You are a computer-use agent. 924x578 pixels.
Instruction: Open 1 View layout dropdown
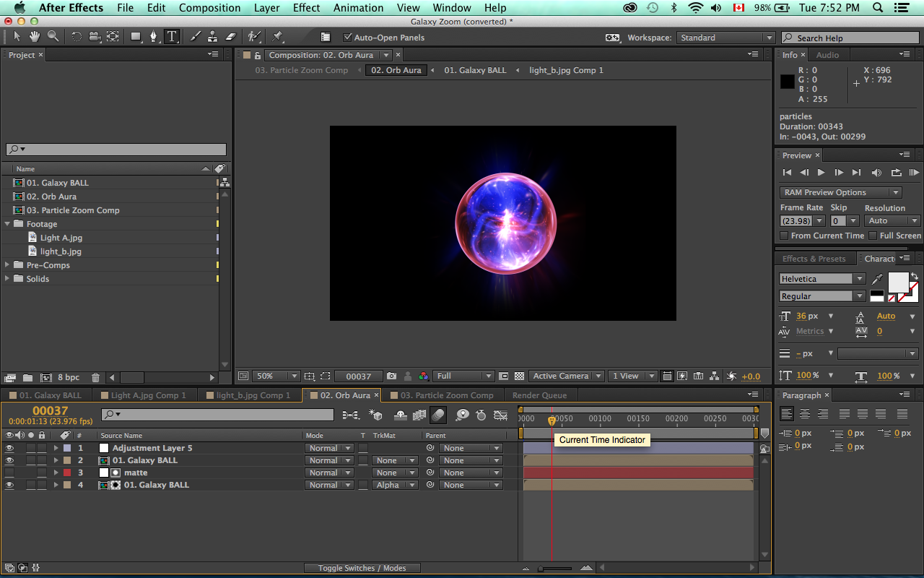[632, 376]
